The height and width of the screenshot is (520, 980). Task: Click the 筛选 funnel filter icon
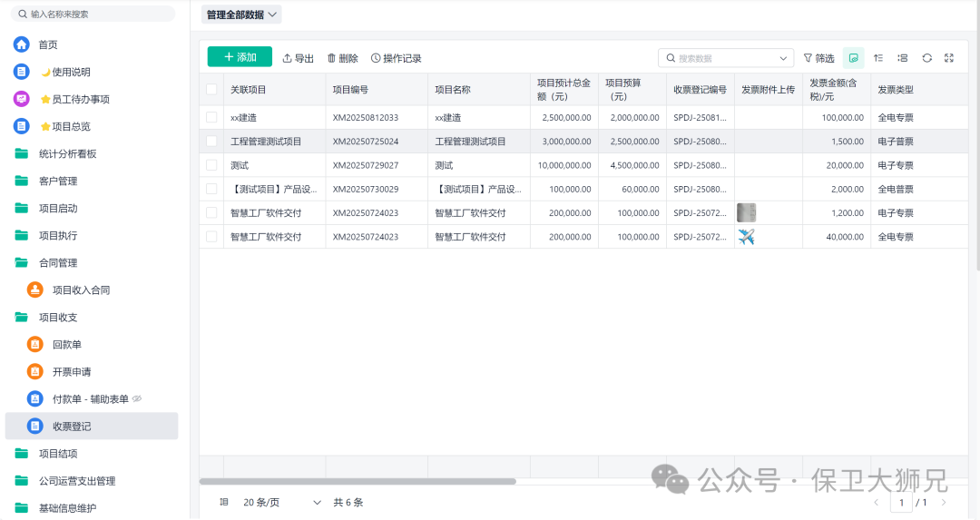(x=808, y=58)
